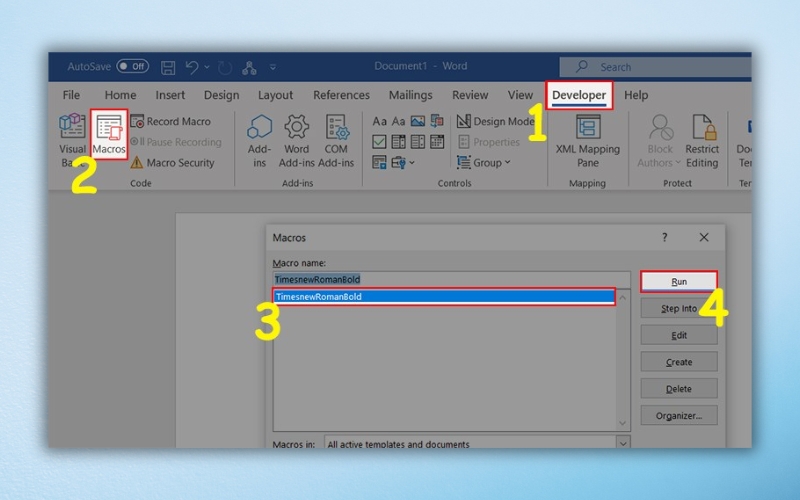Open COM Add-ins
The width and height of the screenshot is (800, 500).
coord(336,140)
